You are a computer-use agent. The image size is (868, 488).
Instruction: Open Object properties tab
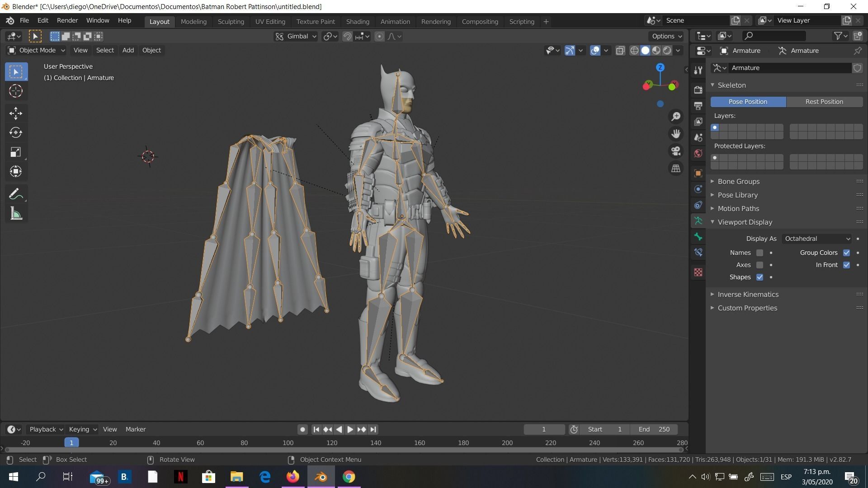click(698, 174)
